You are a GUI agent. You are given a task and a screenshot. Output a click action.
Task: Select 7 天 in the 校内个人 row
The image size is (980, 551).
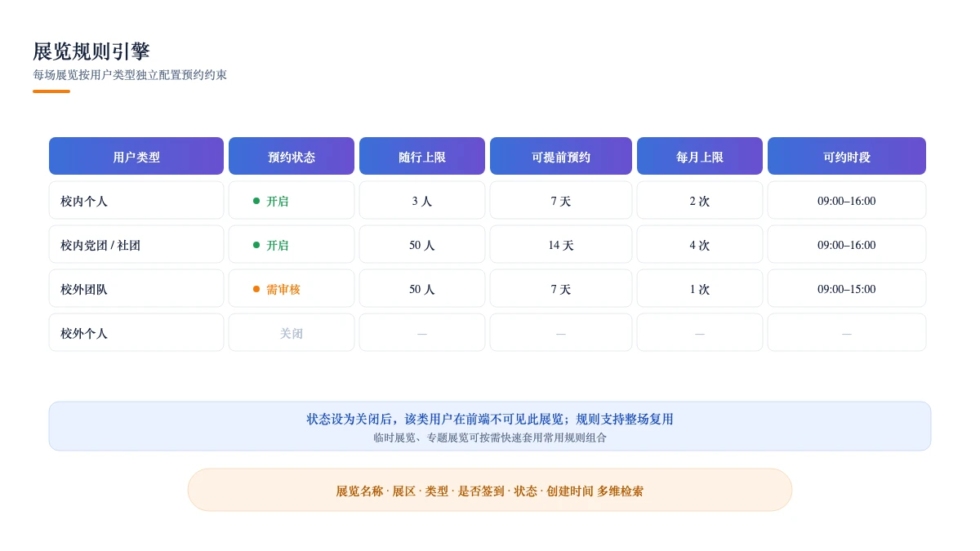[561, 200]
